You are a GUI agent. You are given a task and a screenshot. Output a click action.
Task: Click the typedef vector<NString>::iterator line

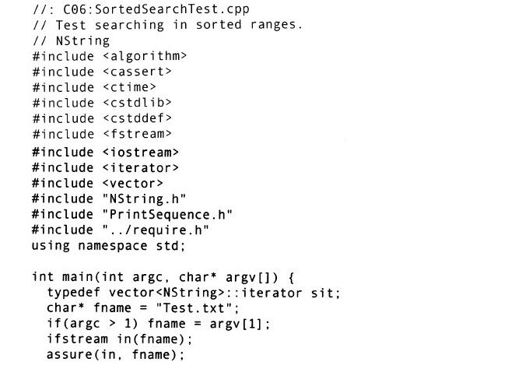pos(193,293)
